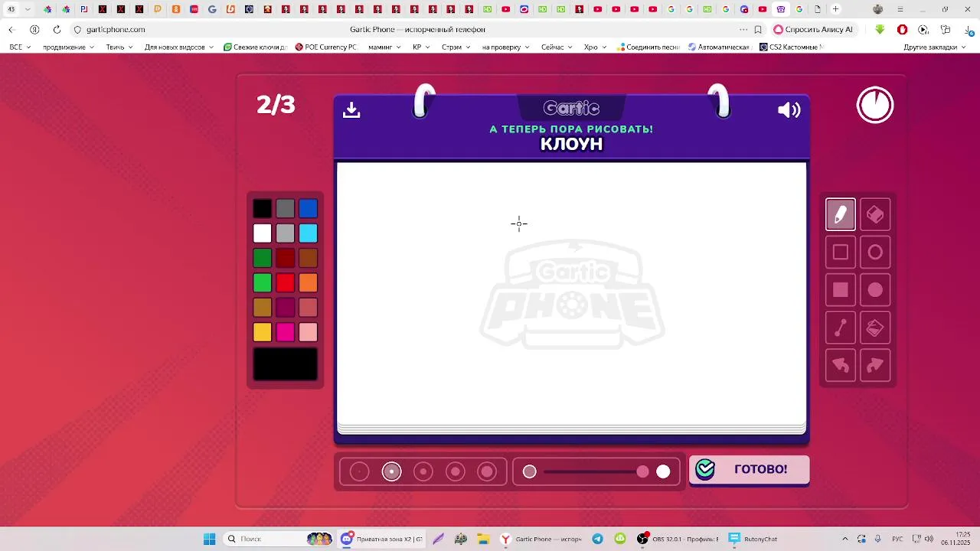The height and width of the screenshot is (551, 980).
Task: Expand the продвижение bookmarks folder
Action: pyautogui.click(x=68, y=47)
